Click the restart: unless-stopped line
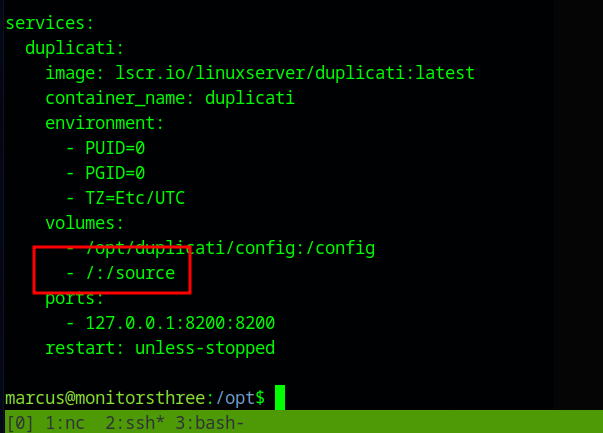The width and height of the screenshot is (603, 433). (x=159, y=348)
